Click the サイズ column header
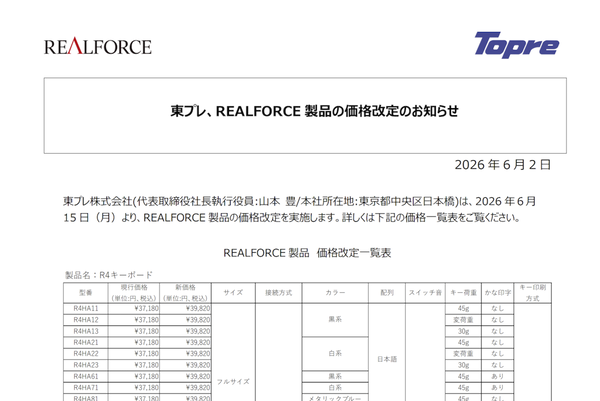This screenshot has width=600, height=401. tap(233, 293)
